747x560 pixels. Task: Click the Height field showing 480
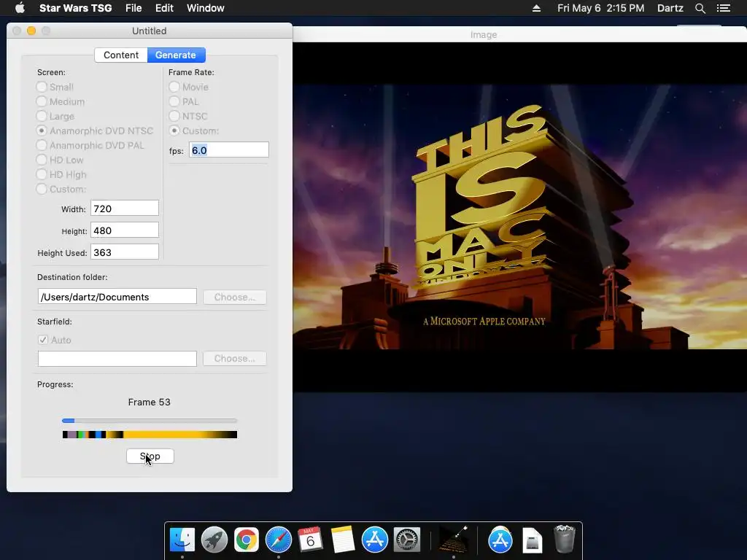click(x=125, y=230)
